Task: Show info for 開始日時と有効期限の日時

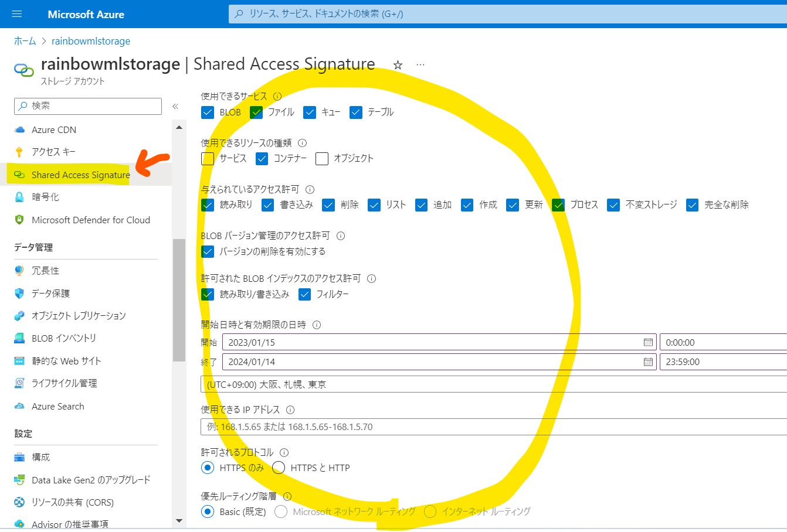Action: pos(317,325)
